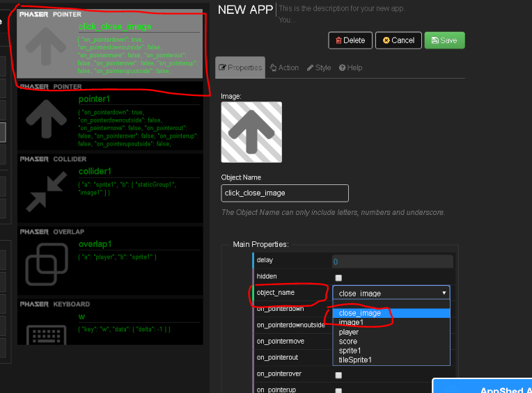532x393 pixels.
Task: Click the pointer1 up-arrow icon
Action: pyautogui.click(x=46, y=119)
